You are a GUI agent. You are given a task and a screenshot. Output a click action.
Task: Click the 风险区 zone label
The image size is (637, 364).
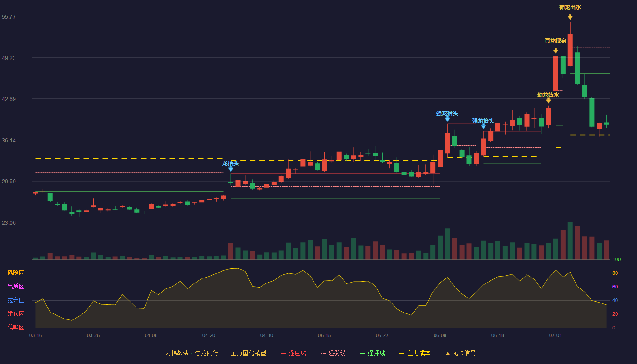(15, 273)
